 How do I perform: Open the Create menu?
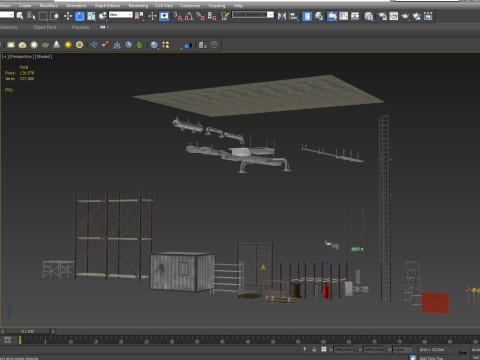point(25,5)
